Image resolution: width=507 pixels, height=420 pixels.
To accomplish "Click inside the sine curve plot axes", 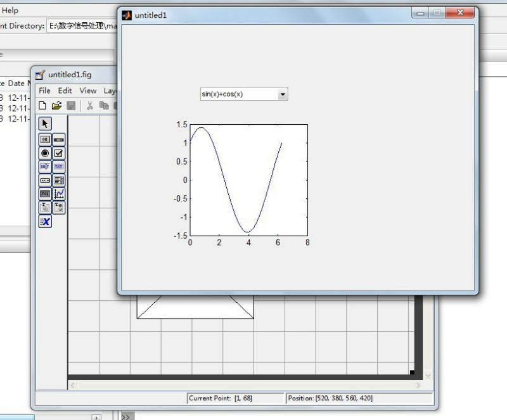I will pyautogui.click(x=248, y=179).
